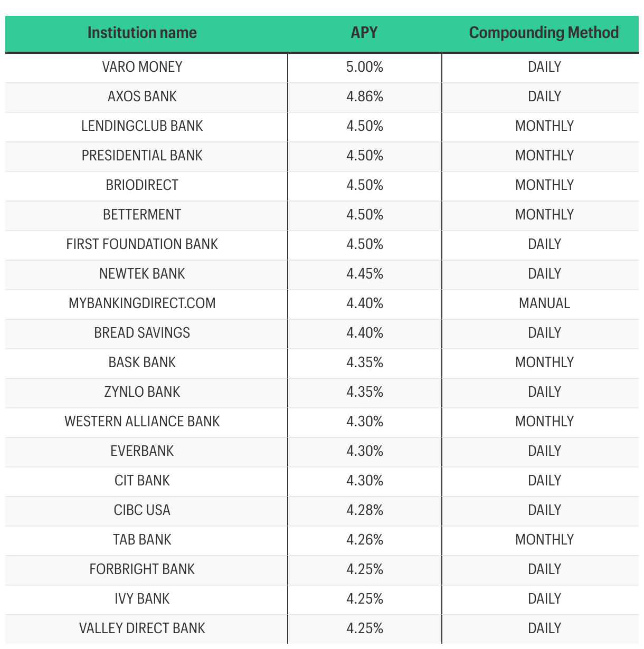Viewport: 644px width, 649px height.
Task: Click the TAB BANK row name
Action: pyautogui.click(x=142, y=540)
